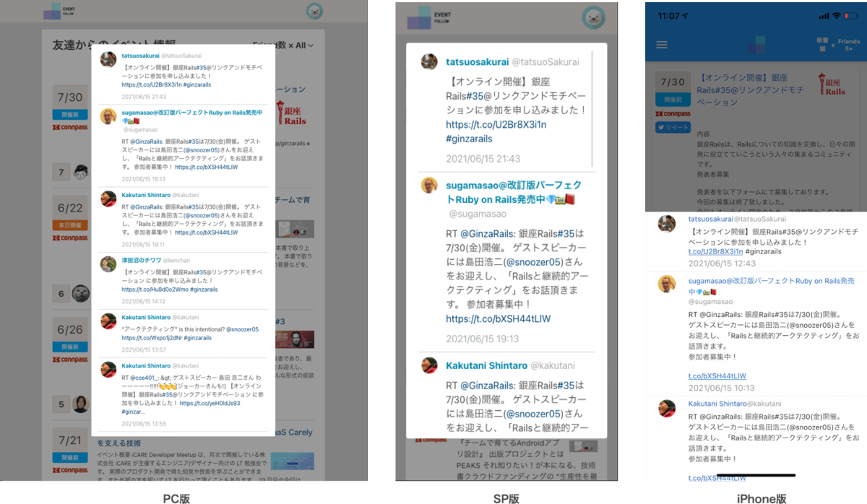867x504 pixels.
Task: Click connpass logo under 7/21 in PC版
Action: 70,472
